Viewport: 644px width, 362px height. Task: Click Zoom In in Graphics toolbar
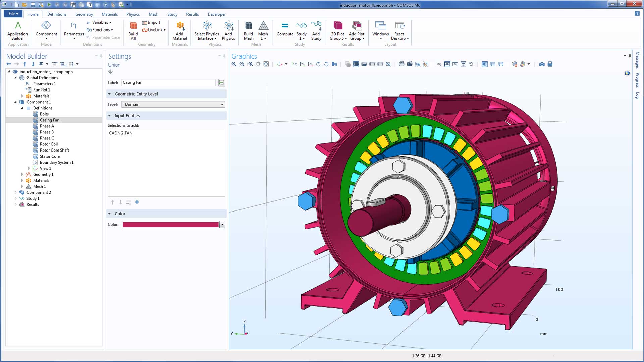click(x=234, y=64)
